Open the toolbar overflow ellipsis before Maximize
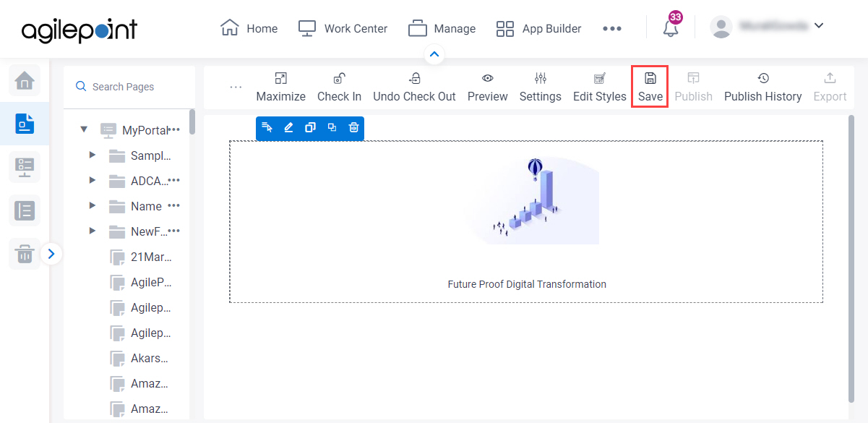This screenshot has width=868, height=423. pyautogui.click(x=236, y=87)
